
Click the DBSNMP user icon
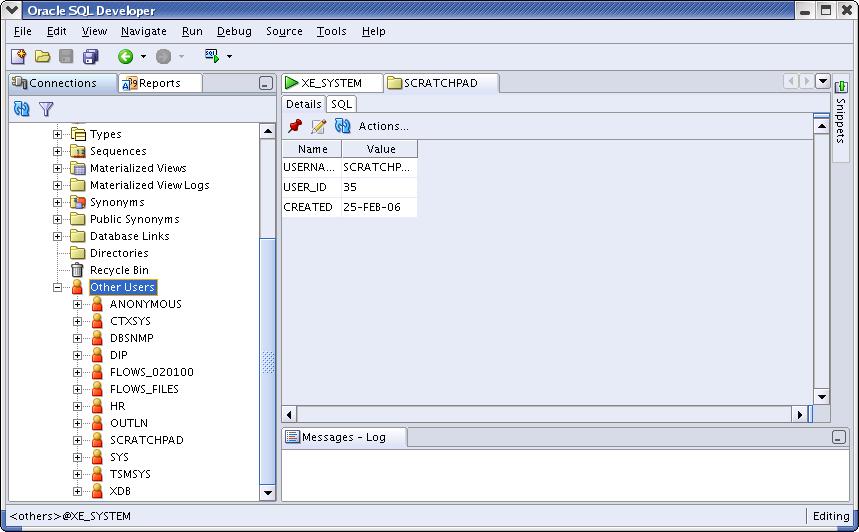point(97,338)
